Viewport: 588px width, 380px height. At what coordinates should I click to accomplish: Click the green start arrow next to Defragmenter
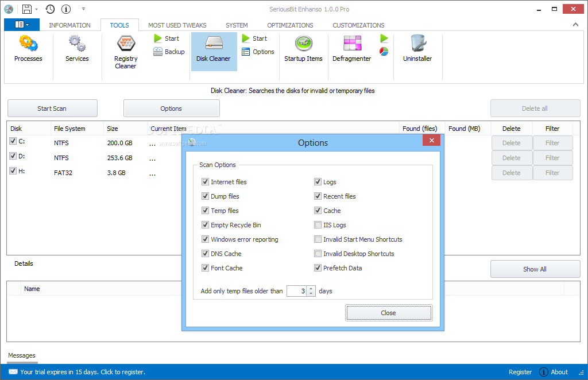point(384,38)
